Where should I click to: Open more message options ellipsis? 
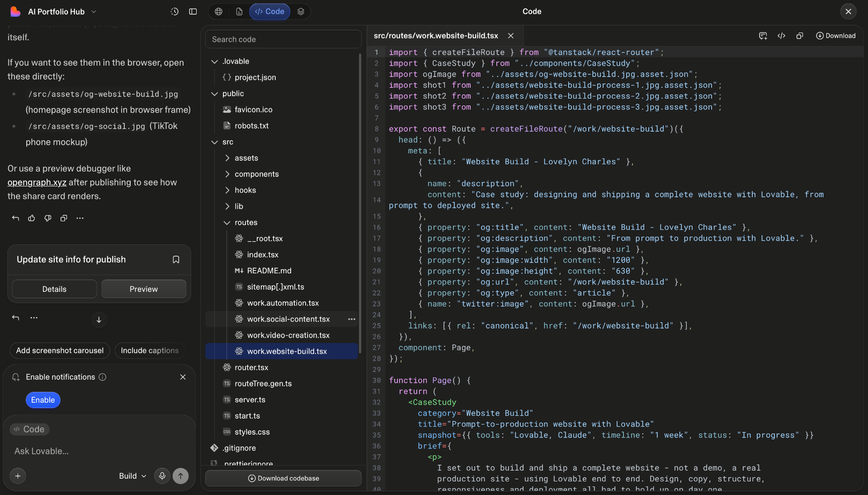tap(80, 218)
